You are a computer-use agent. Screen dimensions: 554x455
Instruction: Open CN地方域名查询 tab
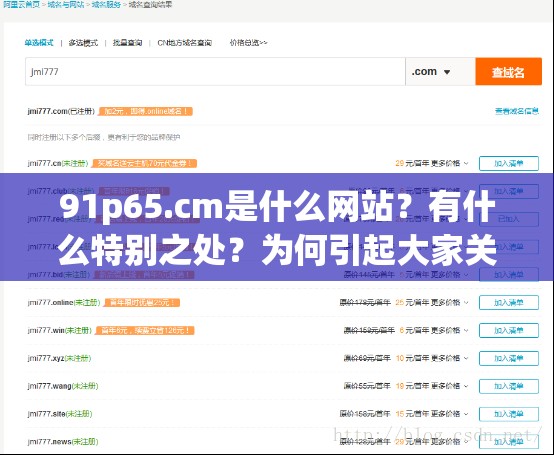point(184,43)
